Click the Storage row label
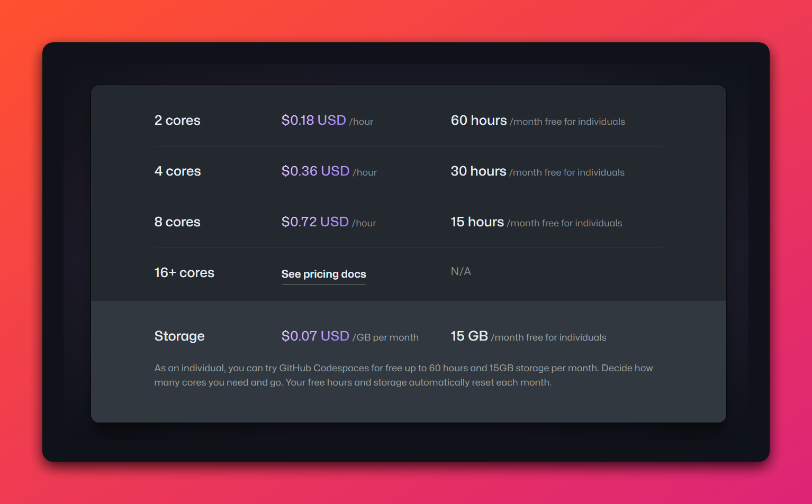 [x=179, y=336]
